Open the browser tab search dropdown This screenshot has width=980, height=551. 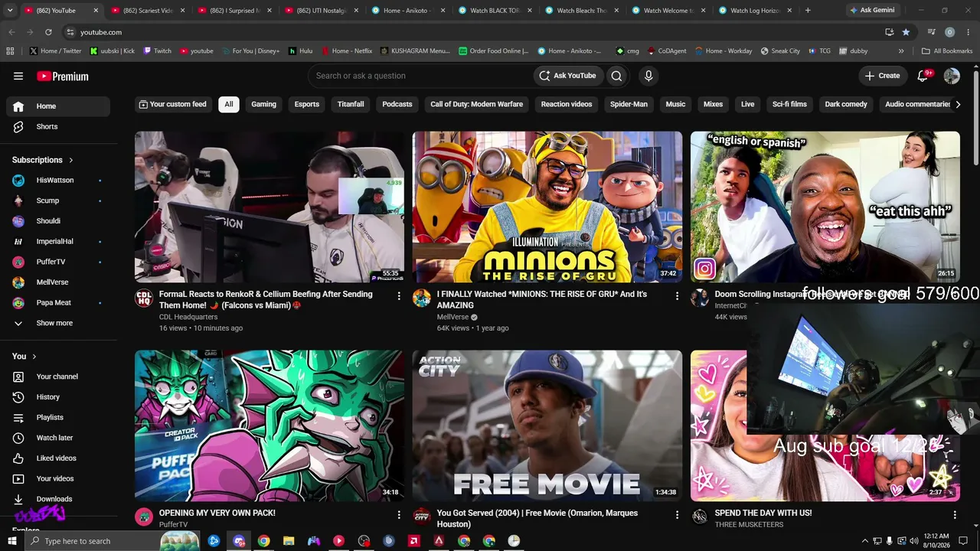[10, 11]
